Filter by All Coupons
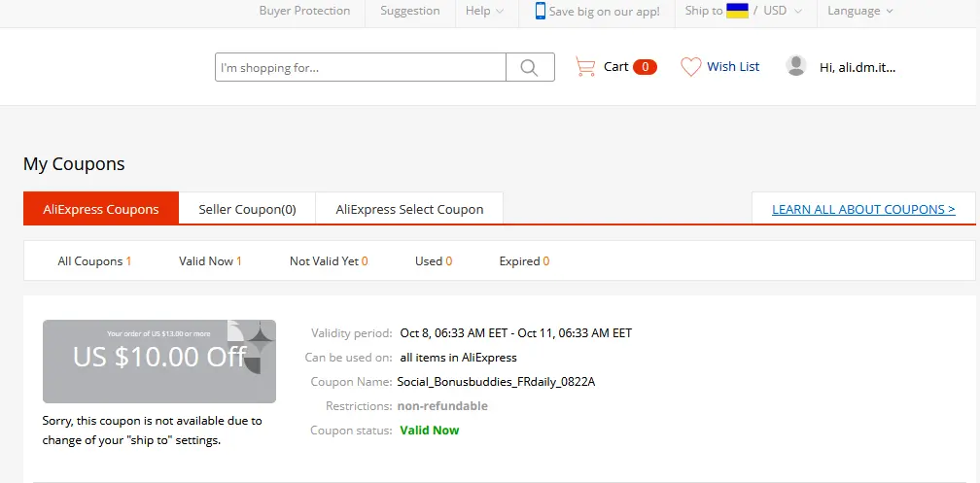The width and height of the screenshot is (980, 483). tap(94, 261)
